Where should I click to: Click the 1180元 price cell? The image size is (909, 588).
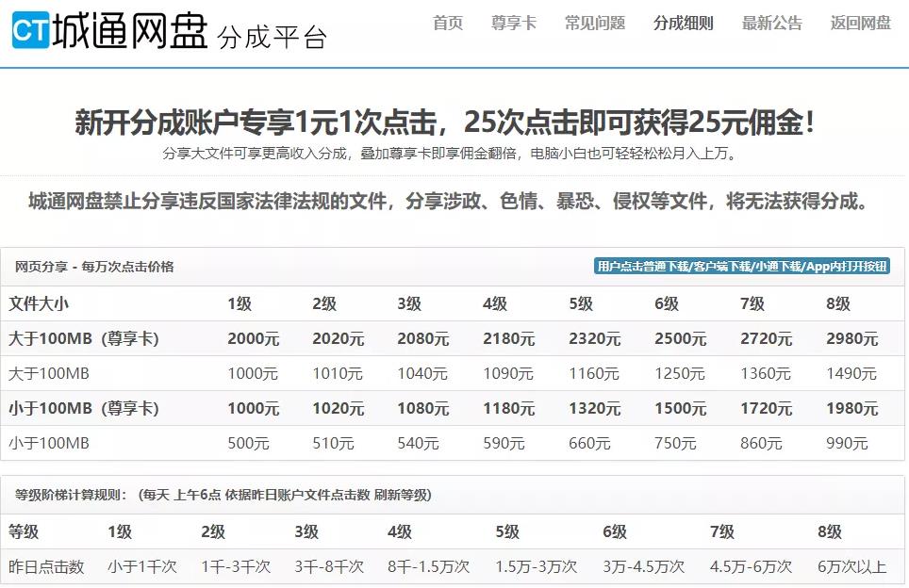click(x=509, y=408)
